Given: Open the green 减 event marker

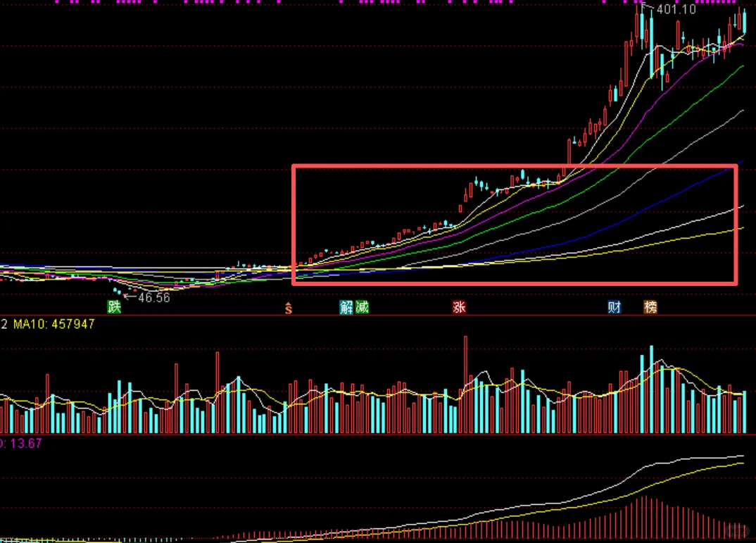Looking at the screenshot, I should pos(362,307).
